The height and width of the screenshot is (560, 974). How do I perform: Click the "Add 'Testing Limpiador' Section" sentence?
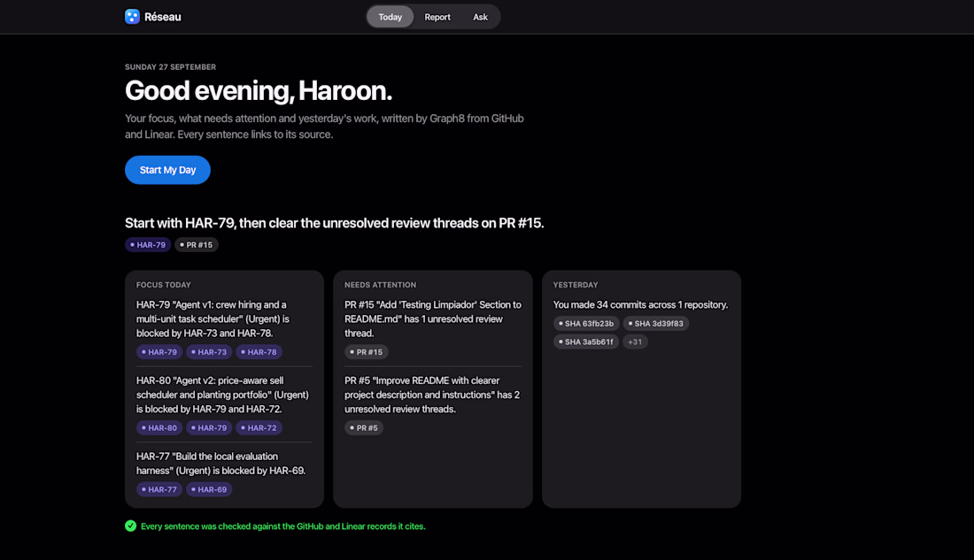point(433,319)
